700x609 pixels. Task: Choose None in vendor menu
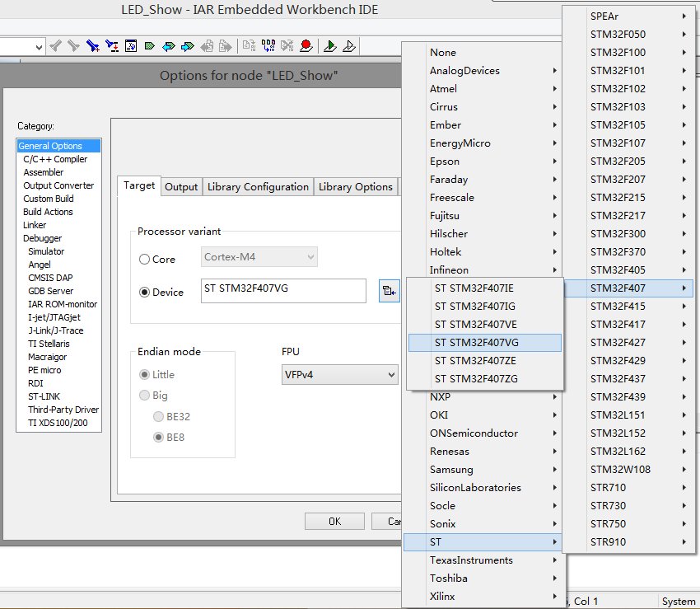(x=483, y=52)
